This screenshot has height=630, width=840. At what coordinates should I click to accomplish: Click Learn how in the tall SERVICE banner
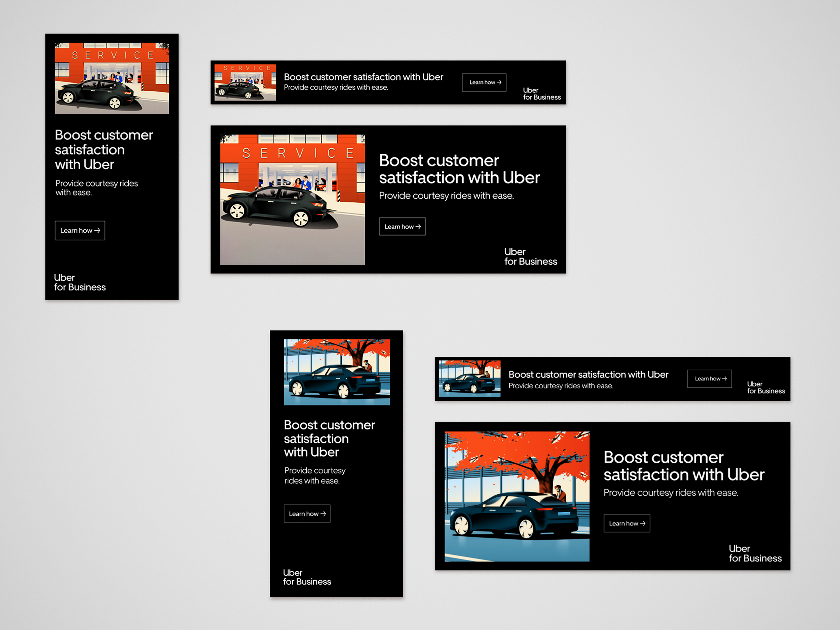click(80, 230)
